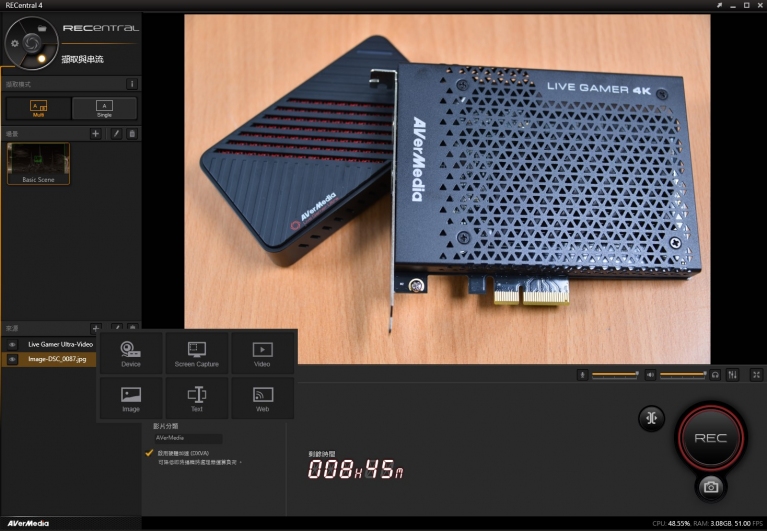Delete the scene with trash icon
The height and width of the screenshot is (531, 767).
(132, 133)
